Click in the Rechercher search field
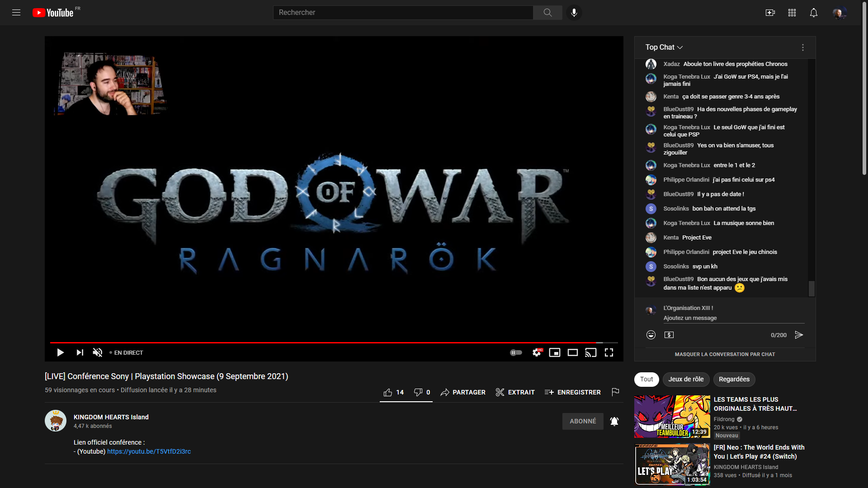Screen dimensions: 868x488 pos(403,13)
